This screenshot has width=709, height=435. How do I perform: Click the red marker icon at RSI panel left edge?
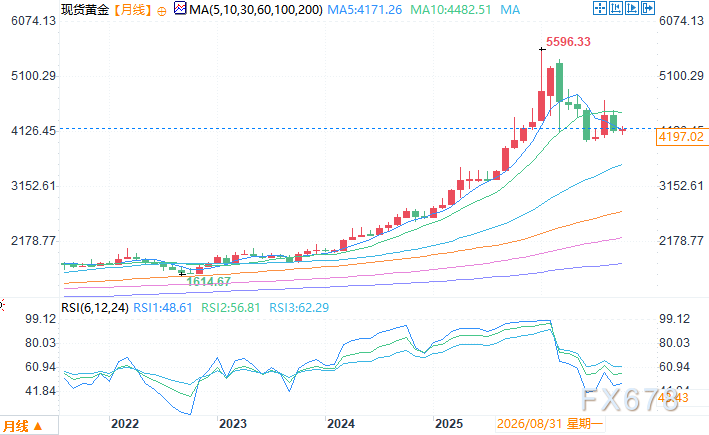tap(1, 306)
